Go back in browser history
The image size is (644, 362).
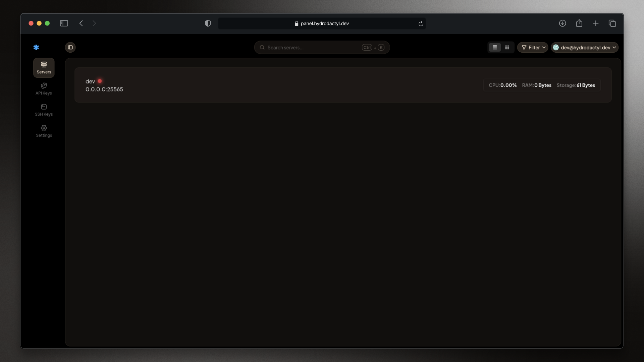coord(81,23)
